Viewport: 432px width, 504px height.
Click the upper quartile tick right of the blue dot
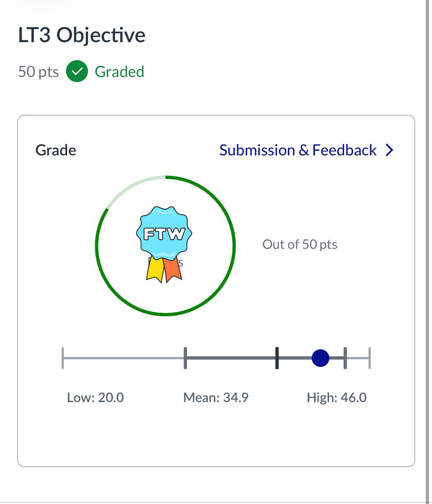[x=345, y=358]
